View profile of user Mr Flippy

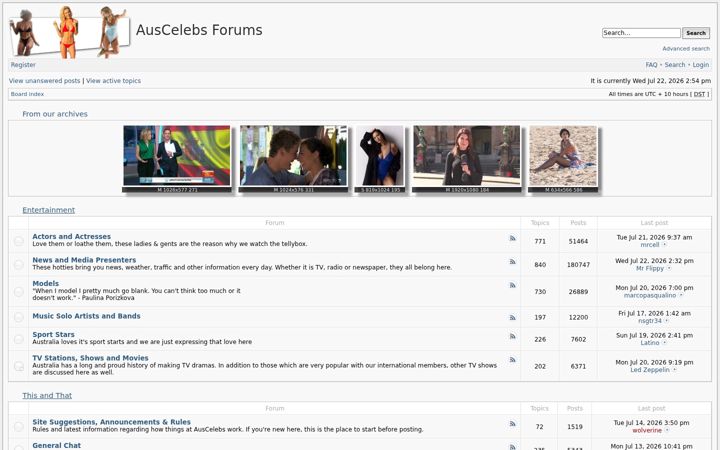coord(650,268)
